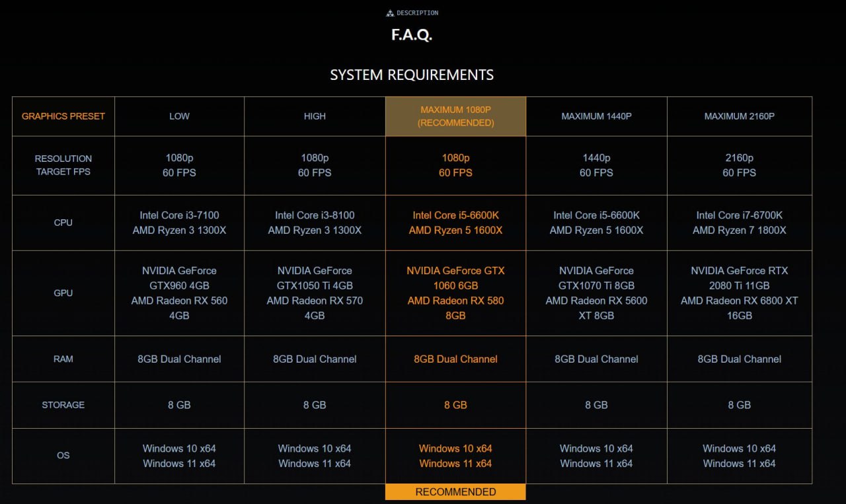Click the GRAPHICS PRESET header cell

pyautogui.click(x=63, y=116)
